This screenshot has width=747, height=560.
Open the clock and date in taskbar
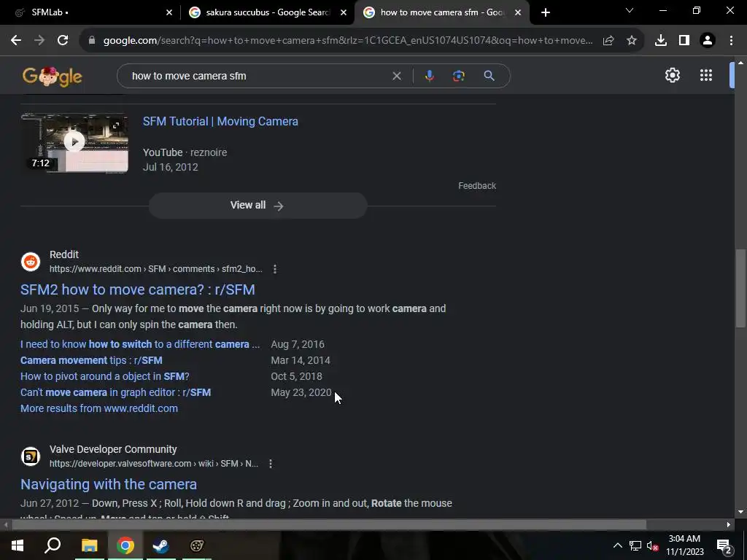684,545
